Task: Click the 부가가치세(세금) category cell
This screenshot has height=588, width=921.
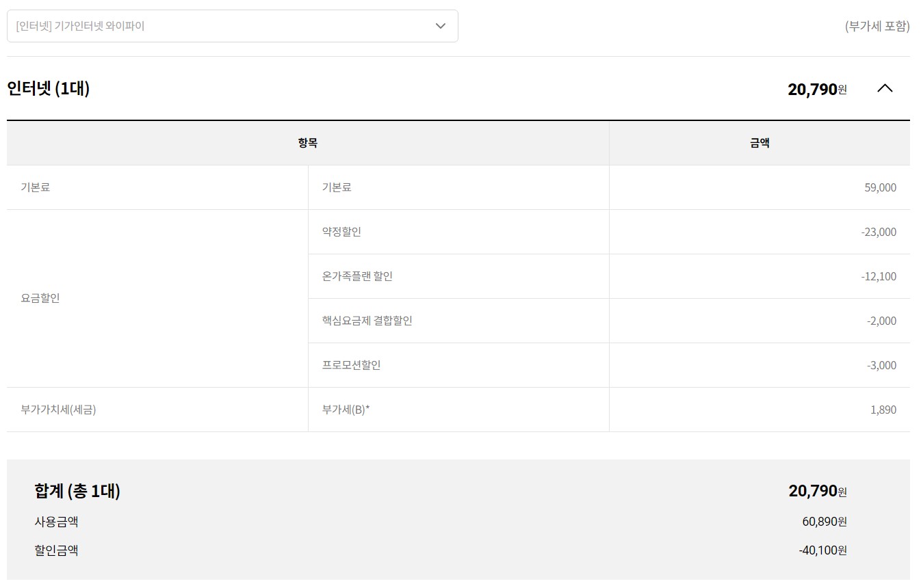Action: coord(58,410)
